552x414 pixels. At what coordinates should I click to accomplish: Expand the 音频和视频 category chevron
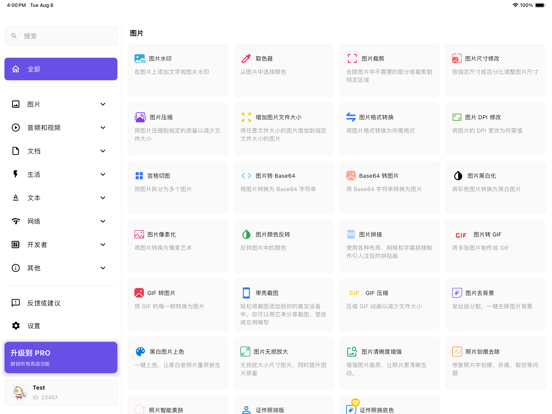click(103, 127)
